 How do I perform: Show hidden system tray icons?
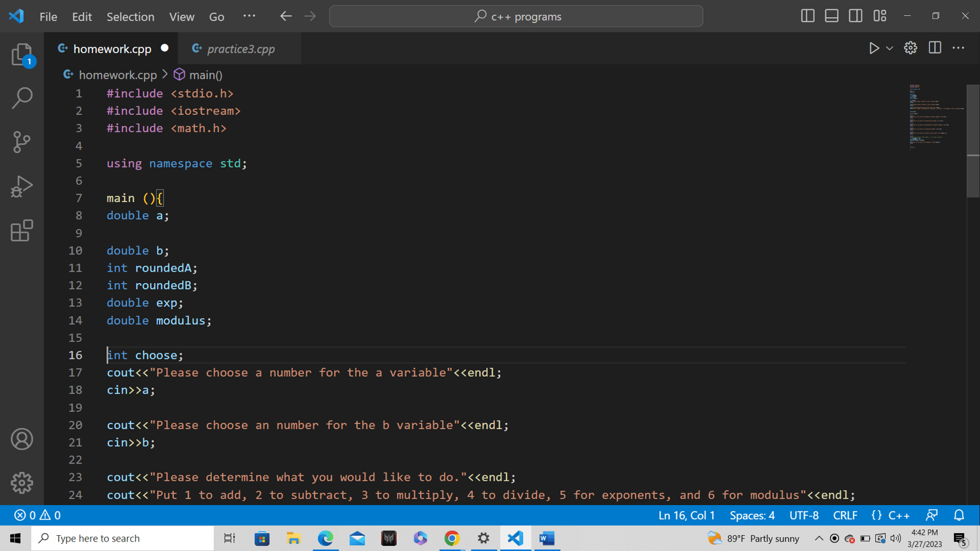819,538
